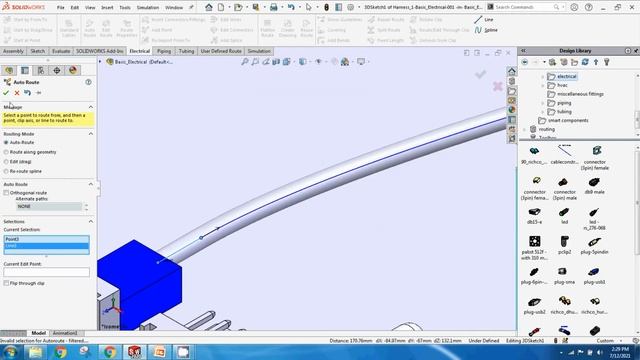The width and height of the screenshot is (640, 360).
Task: Expand the electrical folder tree node
Action: click(542, 77)
